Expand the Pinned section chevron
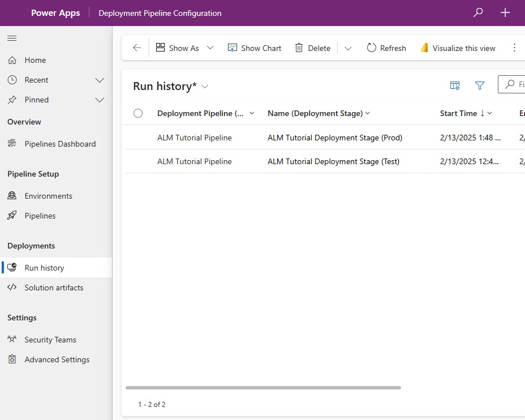This screenshot has height=420, width=525. 100,100
